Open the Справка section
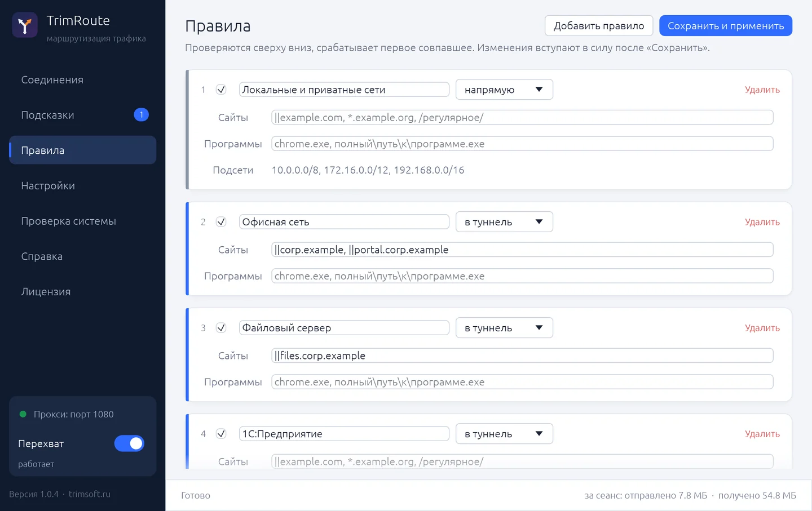This screenshot has width=812, height=511. coord(82,256)
